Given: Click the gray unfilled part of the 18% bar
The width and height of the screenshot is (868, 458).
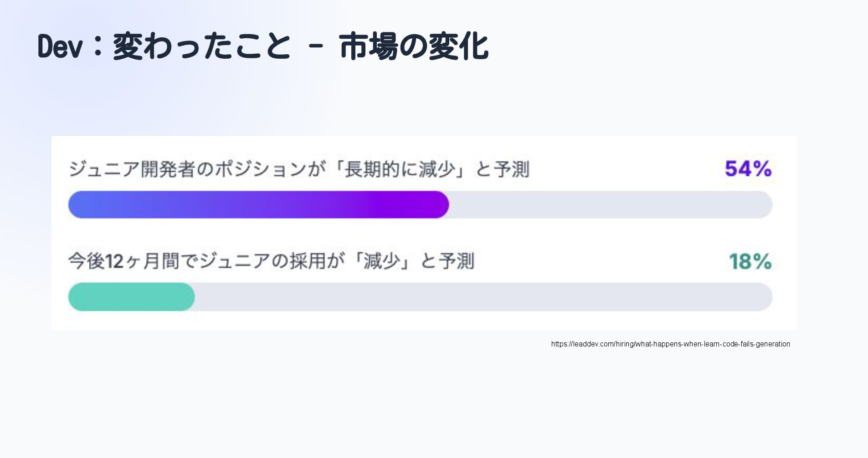Looking at the screenshot, I should [483, 297].
